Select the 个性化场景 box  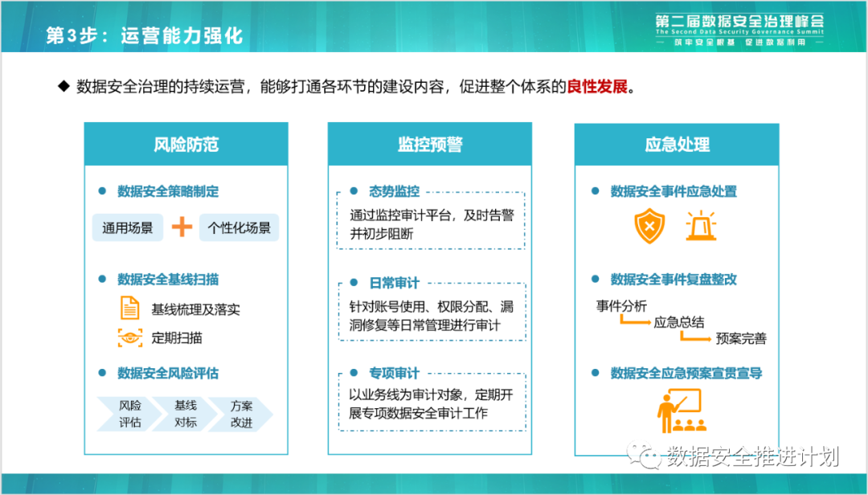pos(240,227)
